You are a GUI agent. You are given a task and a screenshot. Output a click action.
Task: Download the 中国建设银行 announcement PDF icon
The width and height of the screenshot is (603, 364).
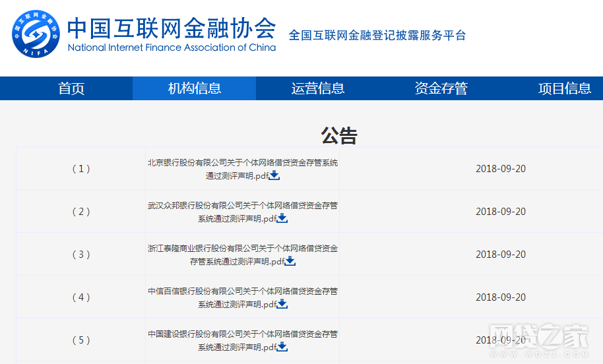click(282, 347)
